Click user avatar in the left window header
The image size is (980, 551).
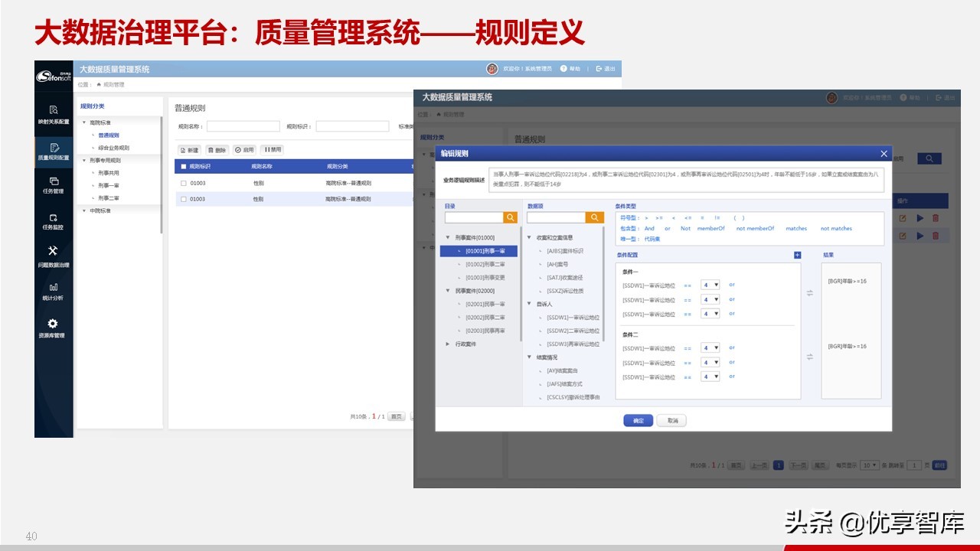[492, 69]
